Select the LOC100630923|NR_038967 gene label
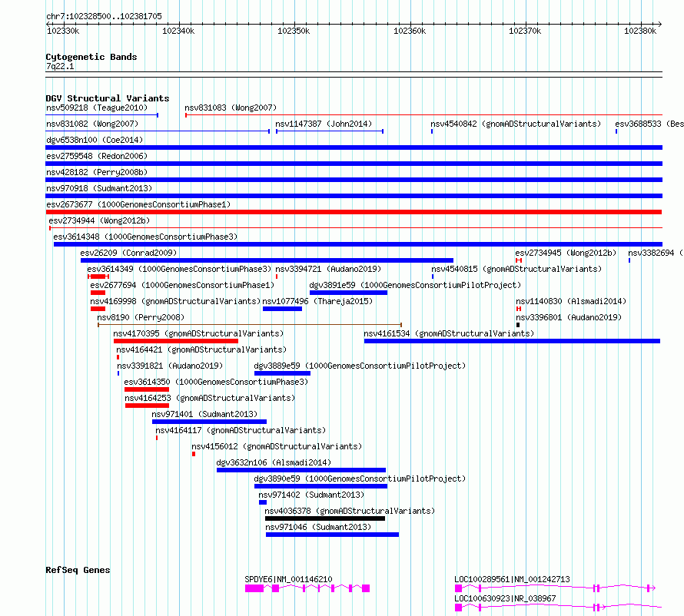Image resolution: width=684 pixels, height=616 pixels. coord(505,598)
